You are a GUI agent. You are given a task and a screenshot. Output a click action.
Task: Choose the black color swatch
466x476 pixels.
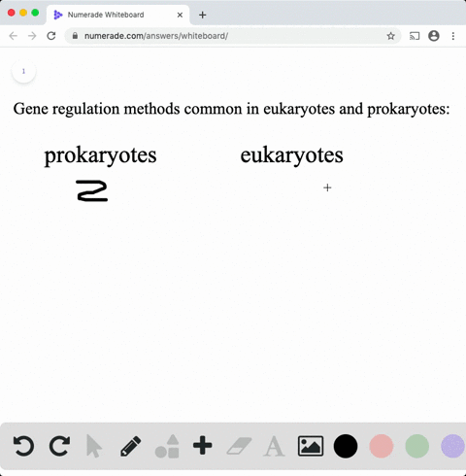[346, 446]
